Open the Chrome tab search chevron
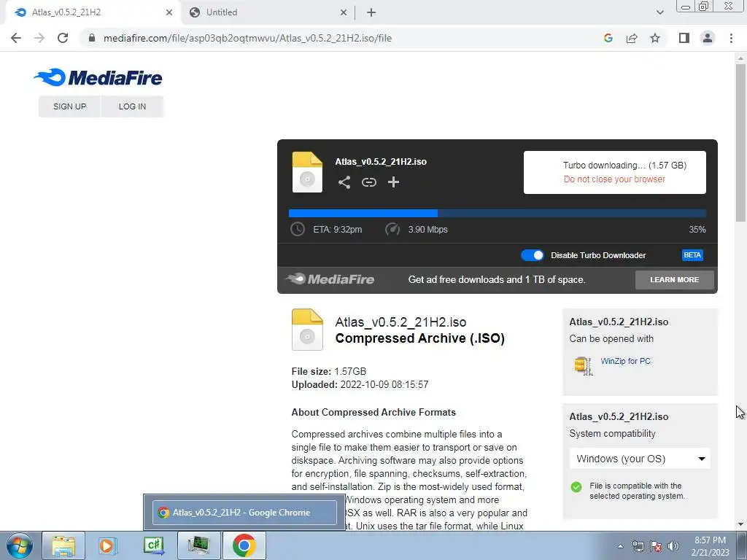 [659, 12]
